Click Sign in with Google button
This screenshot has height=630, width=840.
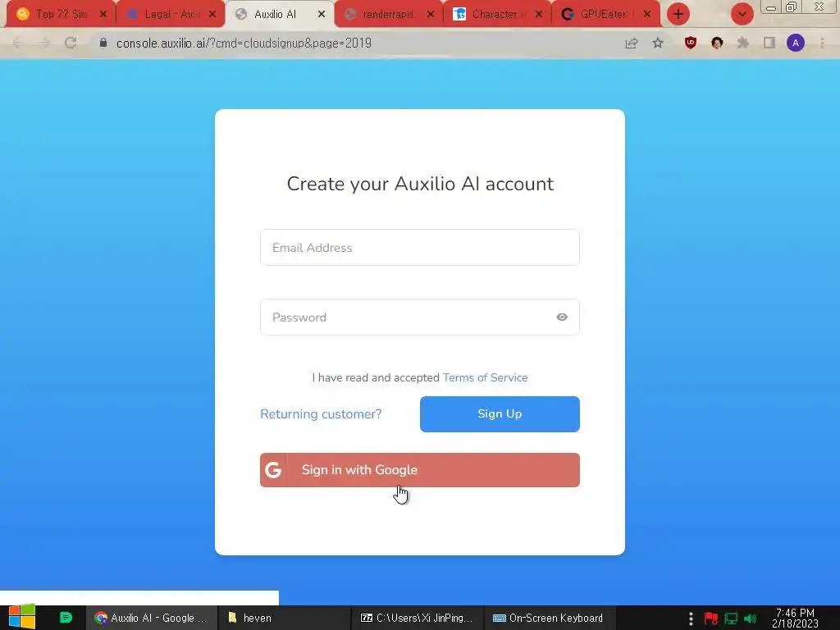point(419,470)
